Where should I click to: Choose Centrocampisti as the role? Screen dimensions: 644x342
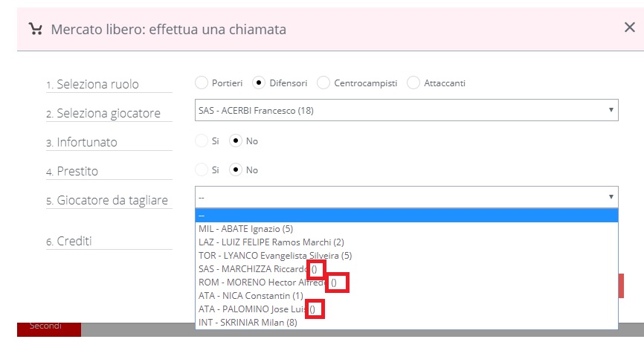(323, 83)
